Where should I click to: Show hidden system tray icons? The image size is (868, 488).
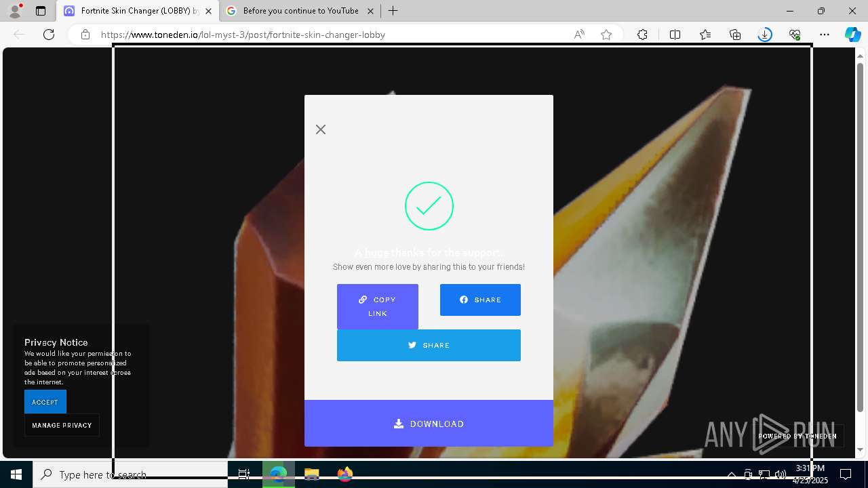(732, 474)
